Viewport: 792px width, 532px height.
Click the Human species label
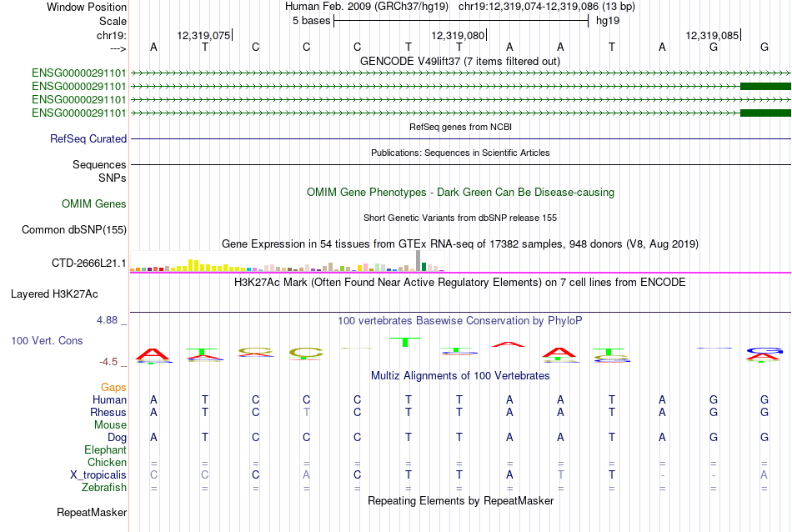click(109, 399)
